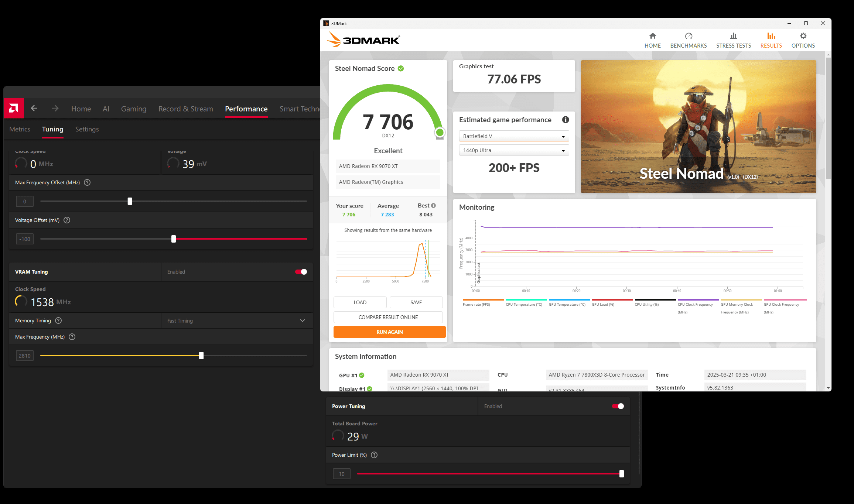Click green validation check next to Steel Nomad Score
Image resolution: width=854 pixels, height=504 pixels.
tap(401, 68)
